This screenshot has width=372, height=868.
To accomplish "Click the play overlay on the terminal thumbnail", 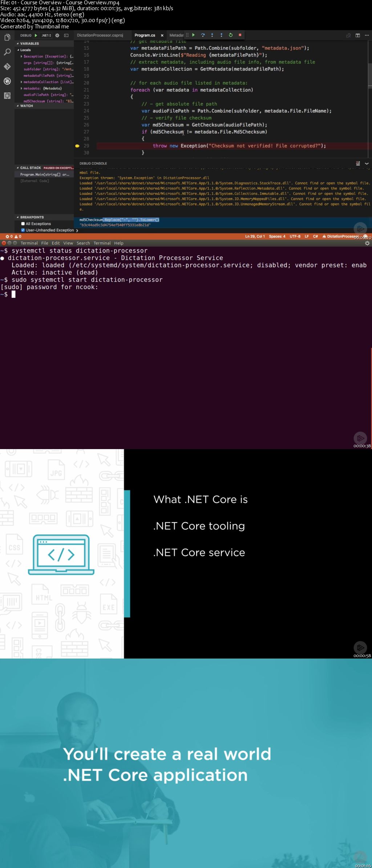I will coord(360,438).
